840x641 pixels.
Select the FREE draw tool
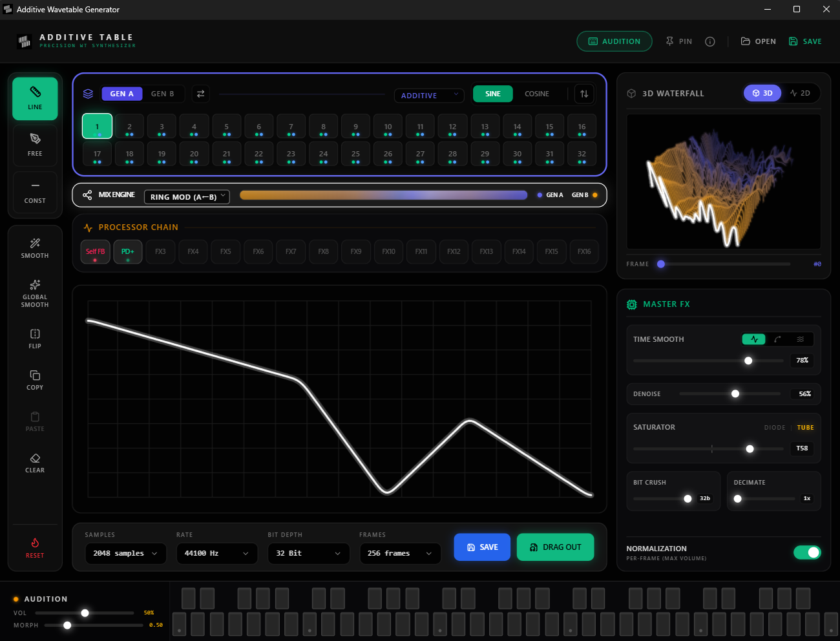(x=35, y=145)
